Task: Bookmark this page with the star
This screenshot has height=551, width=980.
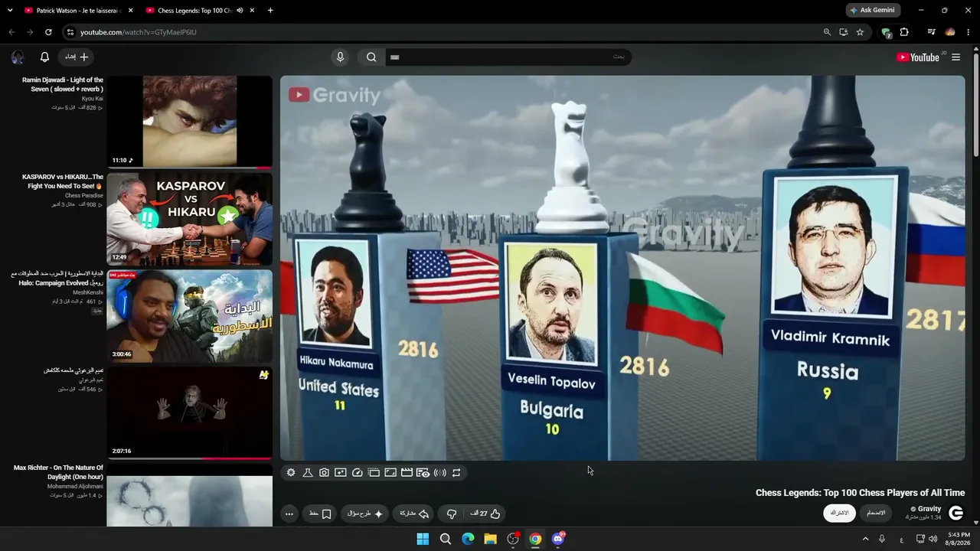Action: [x=860, y=32]
